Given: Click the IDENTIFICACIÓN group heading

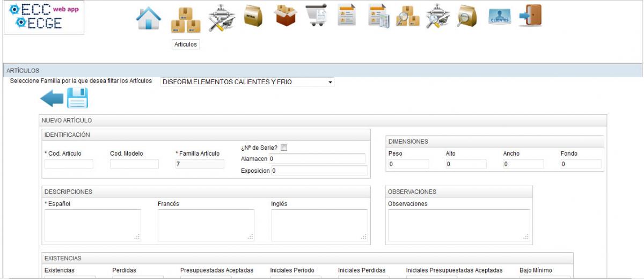Looking at the screenshot, I should (x=67, y=135).
